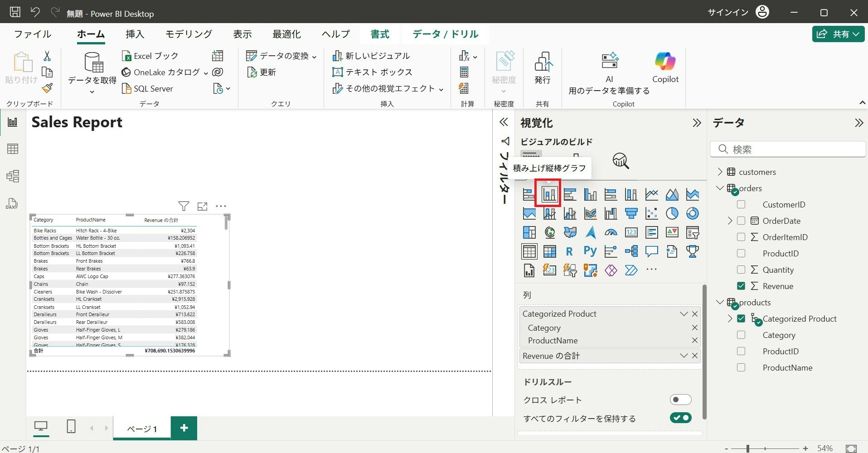Screen dimensions: 868x453
Task: Uncheck the Categorized Product hierarchy checkbox
Action: [x=741, y=319]
